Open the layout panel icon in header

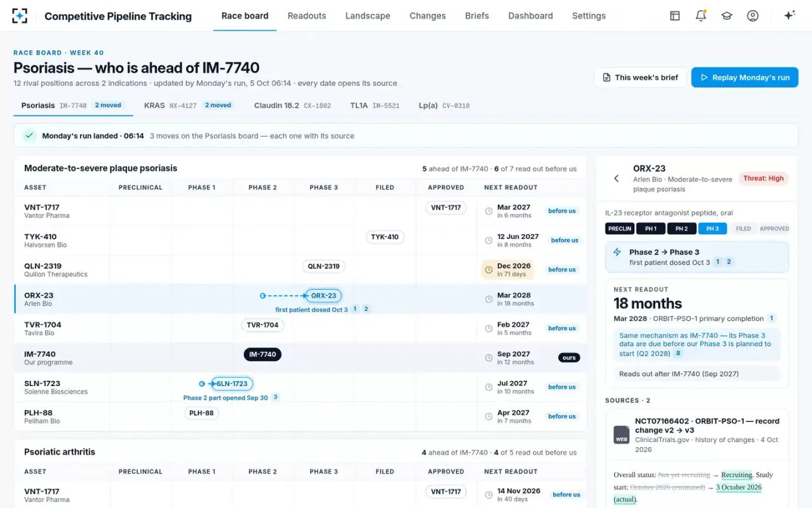675,16
